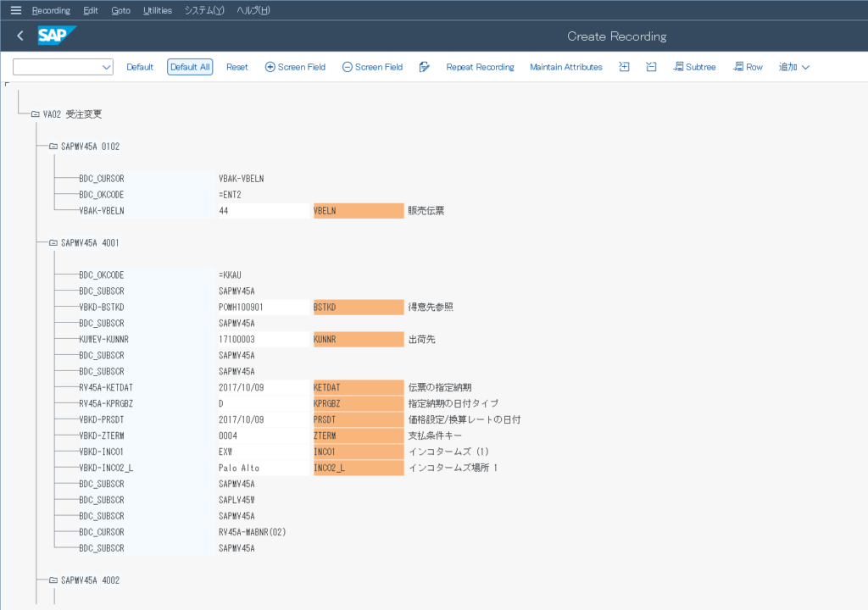Screen dimensions: 868x610
Task: Click the Reset button
Action: point(236,66)
